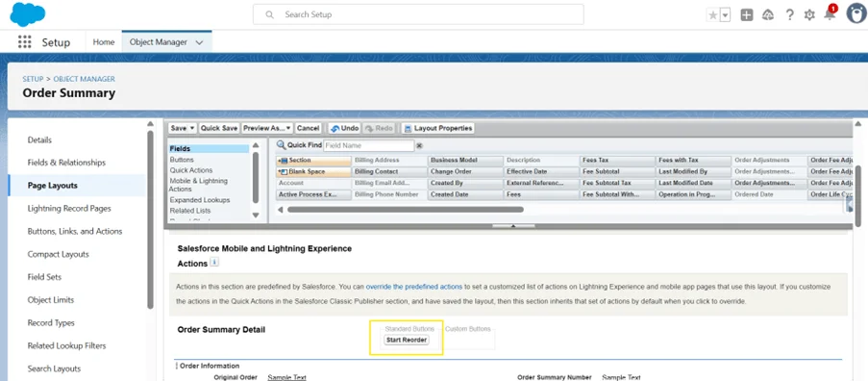Select the Effective Date field
868x381 pixels.
(x=541, y=171)
